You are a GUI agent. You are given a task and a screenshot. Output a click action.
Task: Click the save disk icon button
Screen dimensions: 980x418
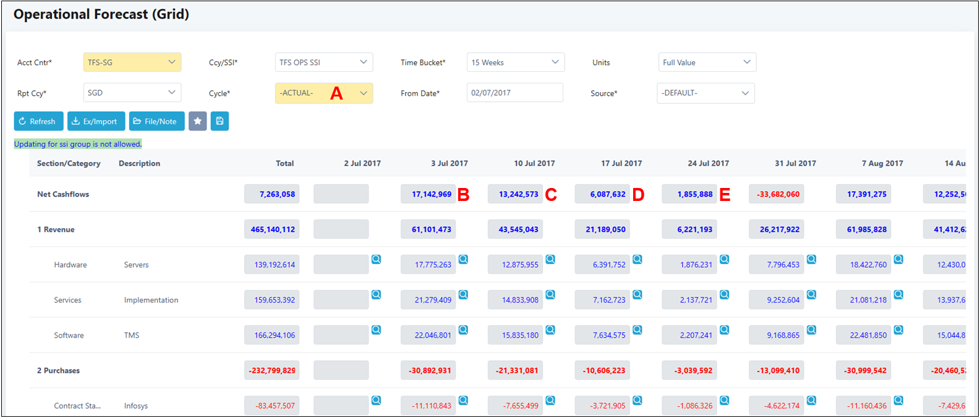click(x=219, y=121)
